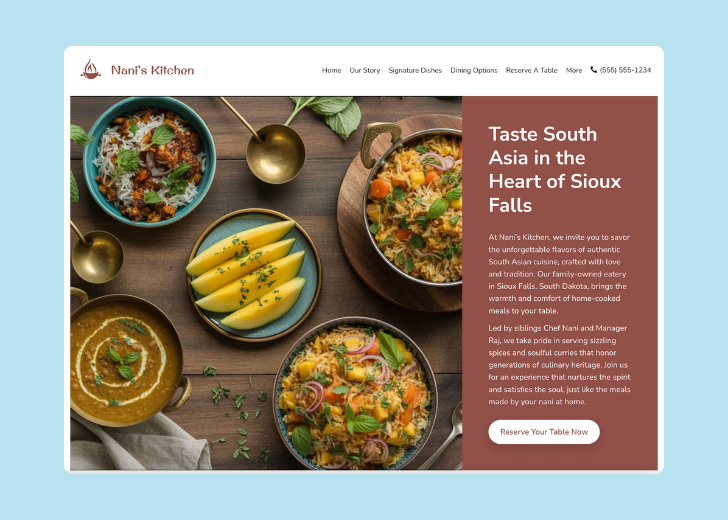Select Dining Options nav link
Screen dimensions: 728x520
[x=474, y=70]
